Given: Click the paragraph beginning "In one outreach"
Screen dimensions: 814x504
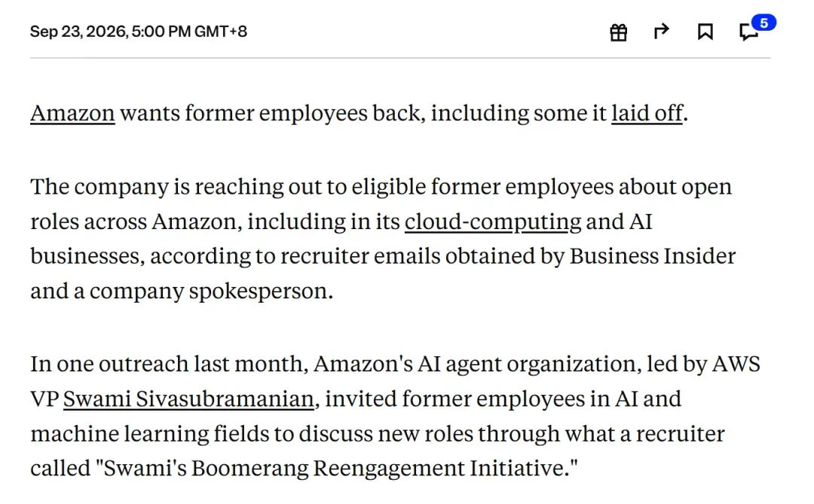Looking at the screenshot, I should [395, 416].
